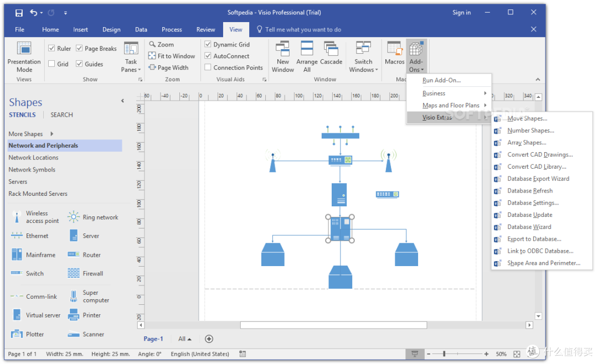
Task: Open the File menu tab
Action: [19, 29]
